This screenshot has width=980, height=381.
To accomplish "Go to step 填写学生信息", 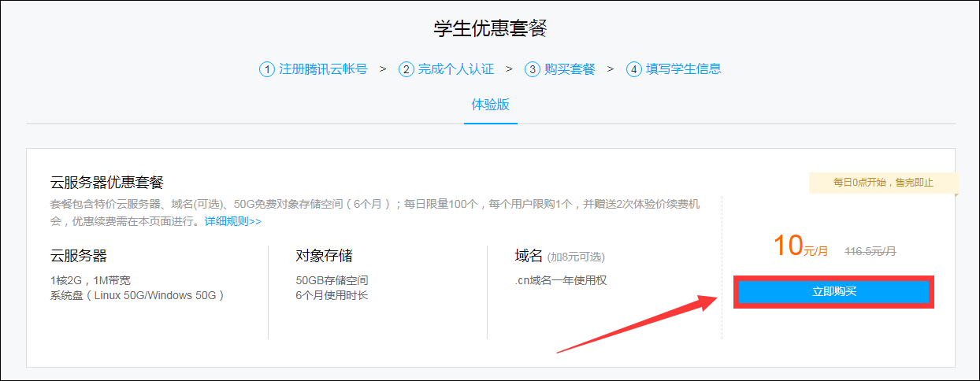I will point(684,68).
